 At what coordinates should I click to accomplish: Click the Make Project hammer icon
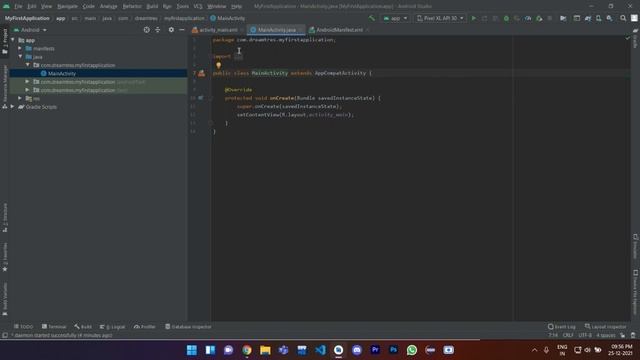pyautogui.click(x=371, y=18)
